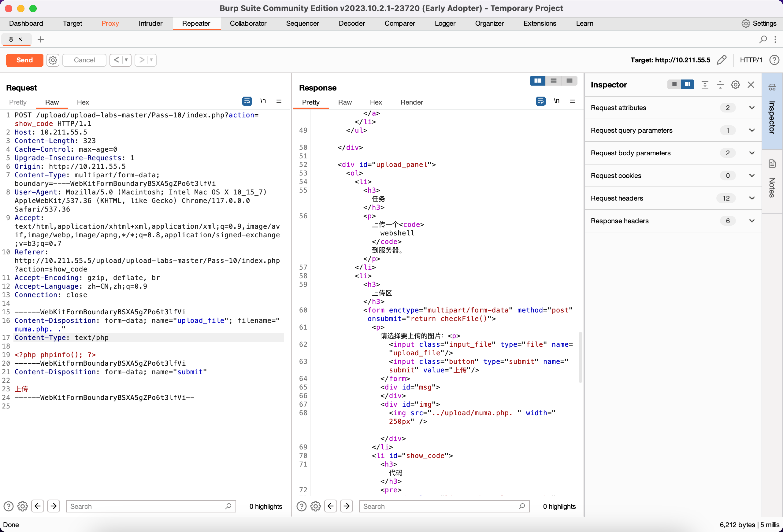Close Repeater tab 8

tap(20, 39)
